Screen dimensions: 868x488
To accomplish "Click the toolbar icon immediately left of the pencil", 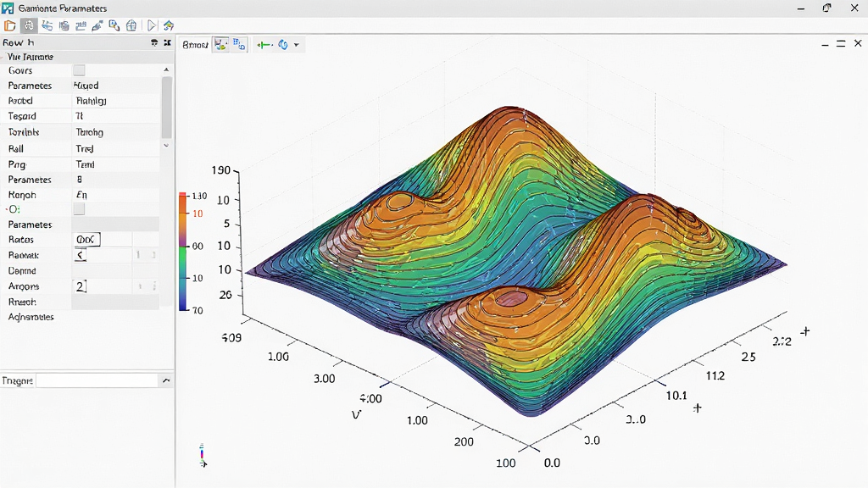I will [81, 25].
